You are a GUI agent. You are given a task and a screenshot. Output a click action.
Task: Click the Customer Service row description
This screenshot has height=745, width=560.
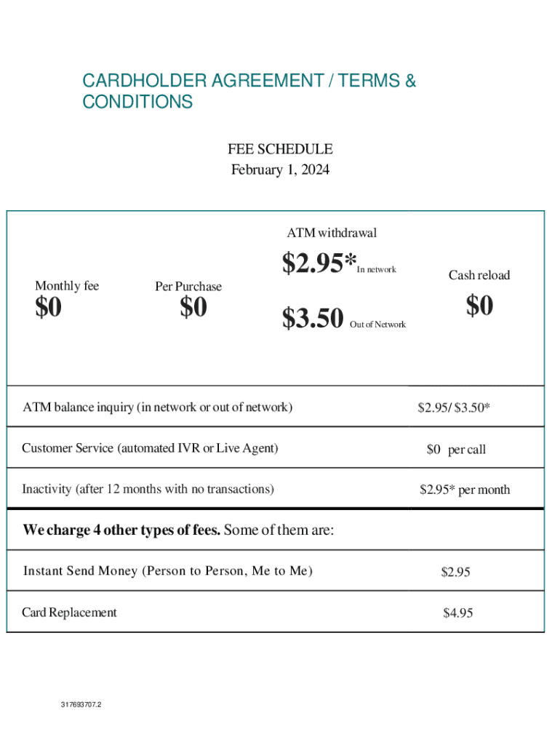[150, 448]
